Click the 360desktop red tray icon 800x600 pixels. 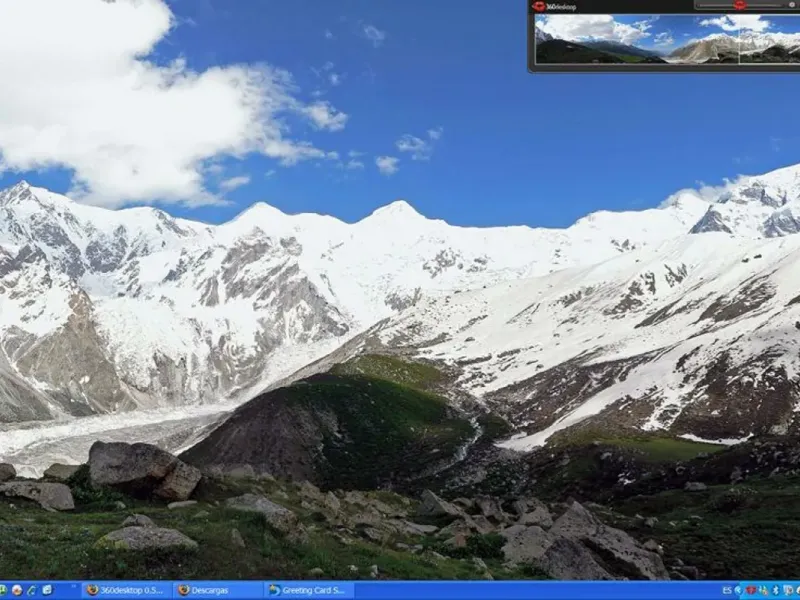click(x=751, y=590)
